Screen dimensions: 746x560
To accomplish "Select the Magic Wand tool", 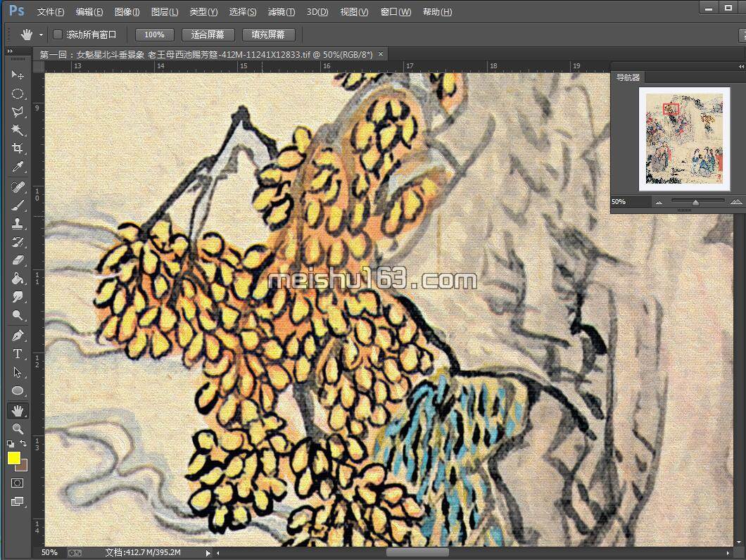I will coord(18,130).
